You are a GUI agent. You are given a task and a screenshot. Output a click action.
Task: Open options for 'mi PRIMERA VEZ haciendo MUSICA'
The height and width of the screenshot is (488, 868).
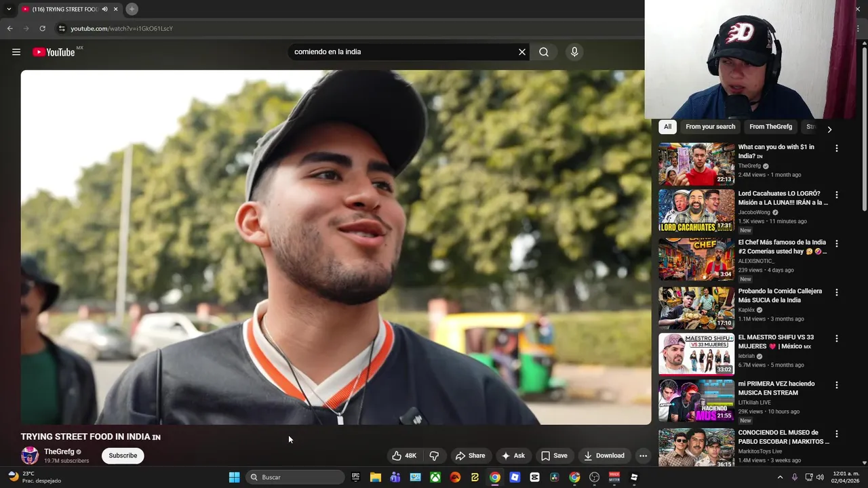[x=836, y=385]
